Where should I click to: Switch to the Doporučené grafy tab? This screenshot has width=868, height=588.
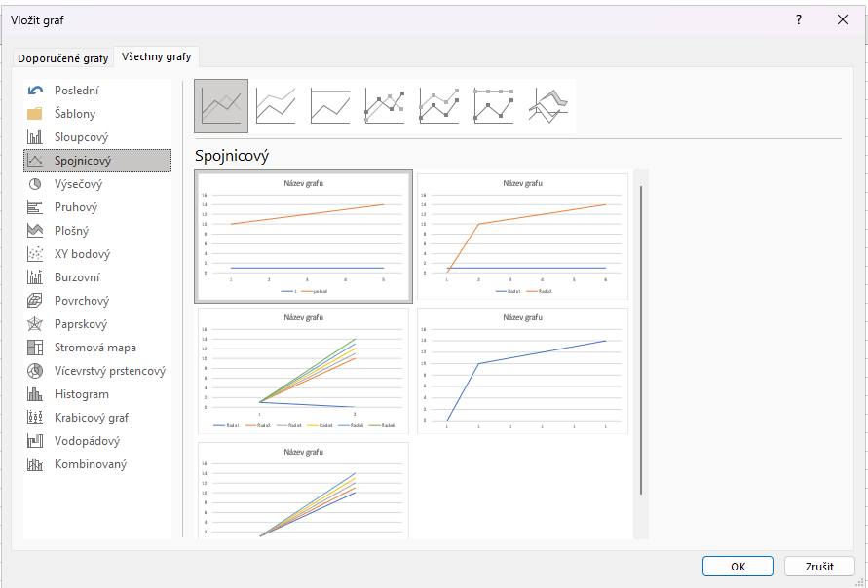tap(63, 58)
